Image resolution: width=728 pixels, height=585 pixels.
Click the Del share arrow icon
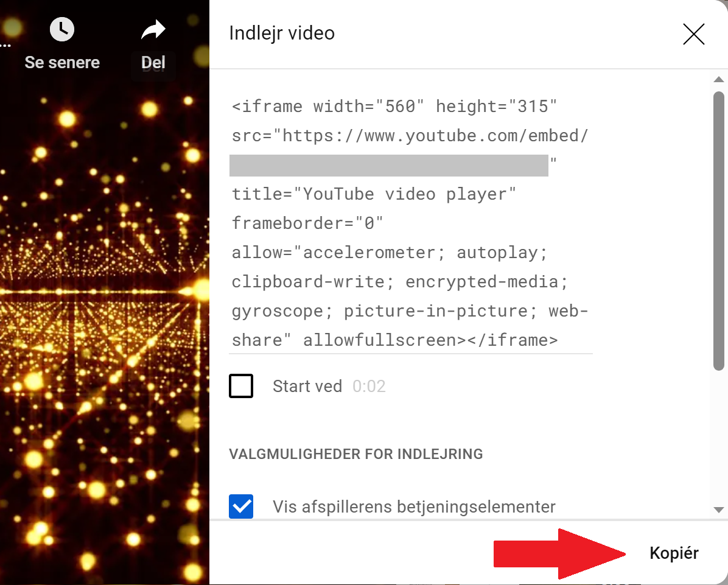pos(153,30)
